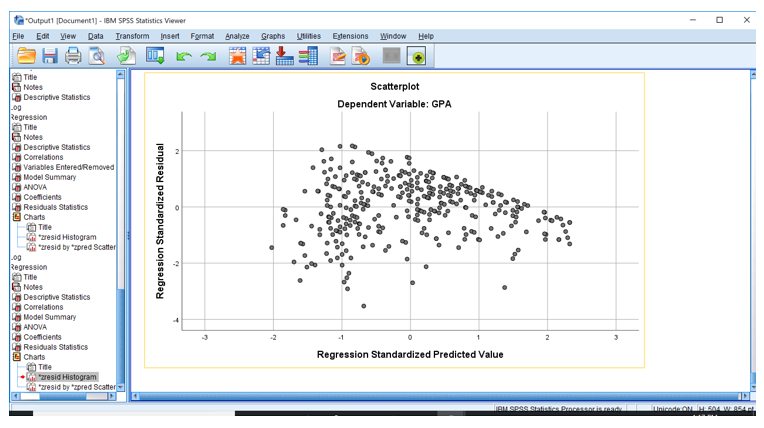Select the very first Title item in outline
The height and width of the screenshot is (428, 764).
30,77
